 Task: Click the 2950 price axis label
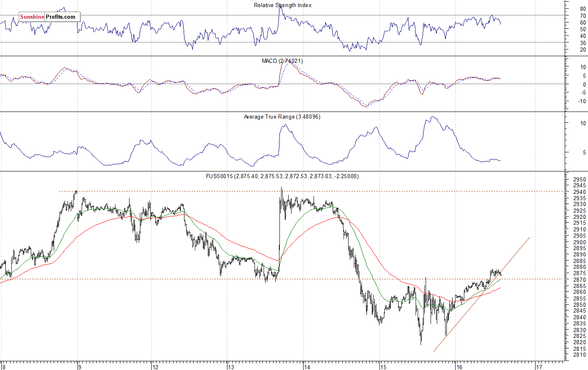pyautogui.click(x=580, y=179)
